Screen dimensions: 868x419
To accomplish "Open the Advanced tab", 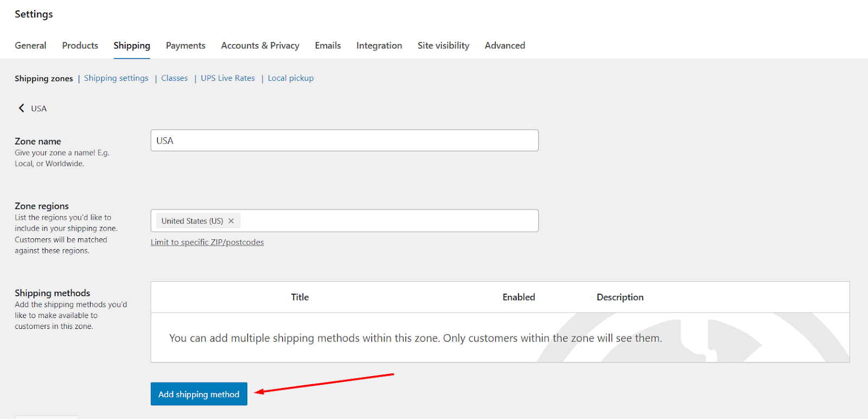I will point(505,46).
